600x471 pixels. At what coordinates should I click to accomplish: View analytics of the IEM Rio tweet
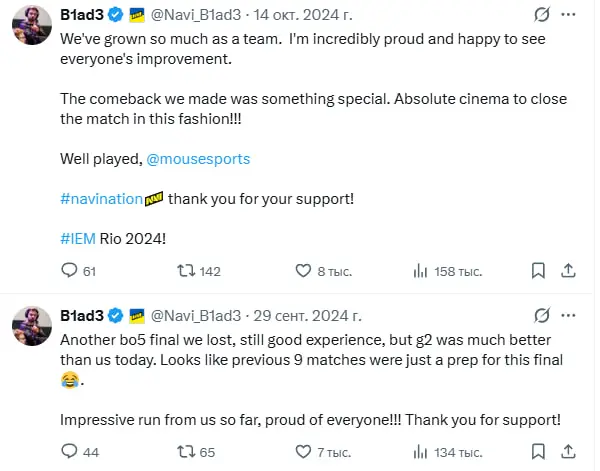pyautogui.click(x=421, y=271)
